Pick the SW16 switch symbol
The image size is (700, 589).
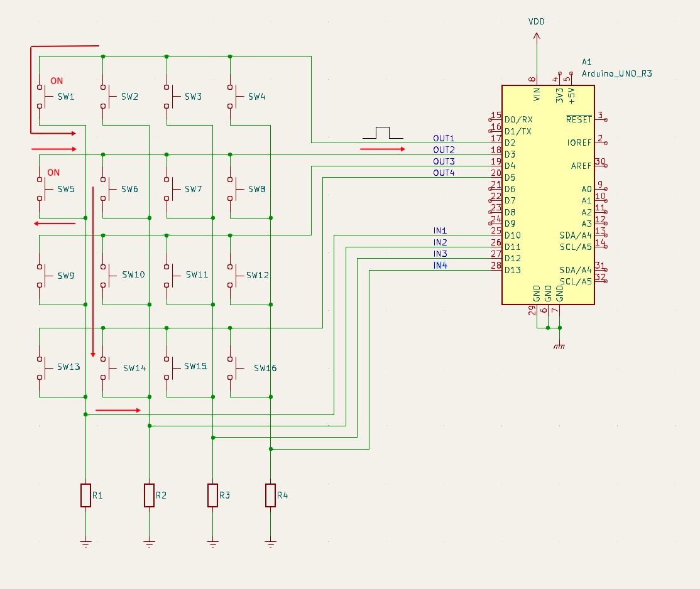pos(232,368)
